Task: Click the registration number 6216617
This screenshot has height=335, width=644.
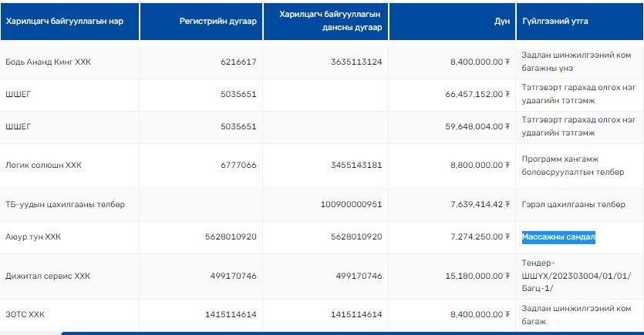Action: 239,62
